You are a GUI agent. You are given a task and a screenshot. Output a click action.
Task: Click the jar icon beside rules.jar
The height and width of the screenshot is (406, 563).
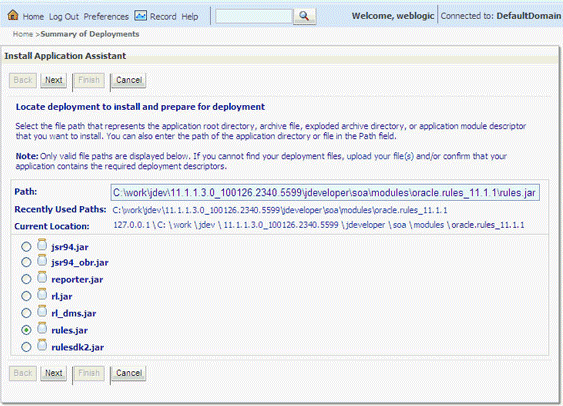coord(42,328)
